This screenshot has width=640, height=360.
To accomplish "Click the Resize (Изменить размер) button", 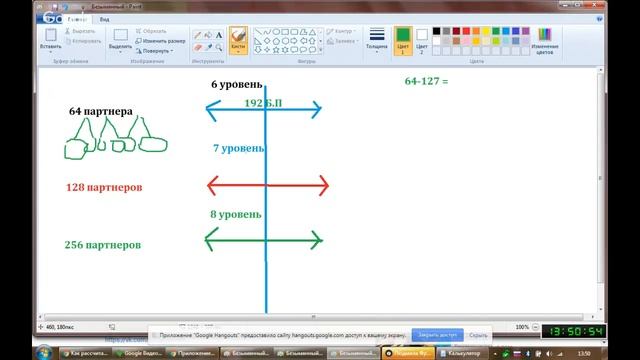I will 160,41.
